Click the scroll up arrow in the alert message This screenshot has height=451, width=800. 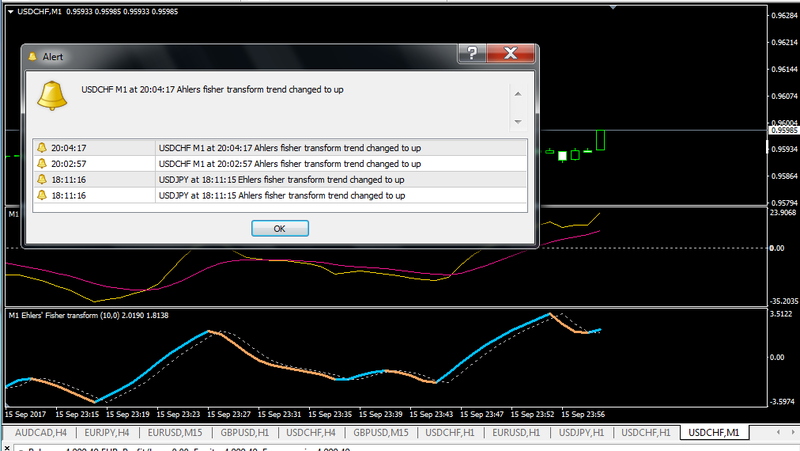[x=518, y=94]
